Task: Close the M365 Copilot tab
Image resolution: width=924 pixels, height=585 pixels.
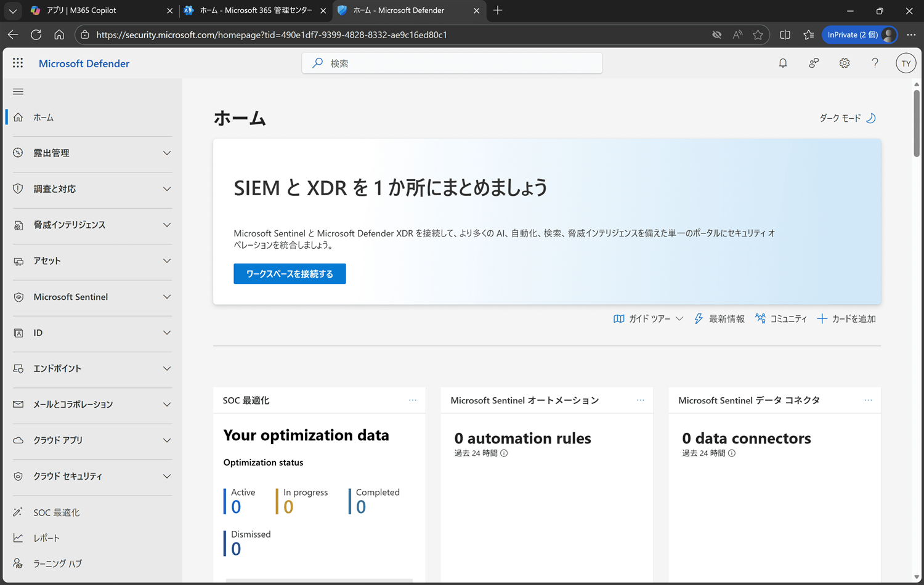Action: click(x=170, y=10)
